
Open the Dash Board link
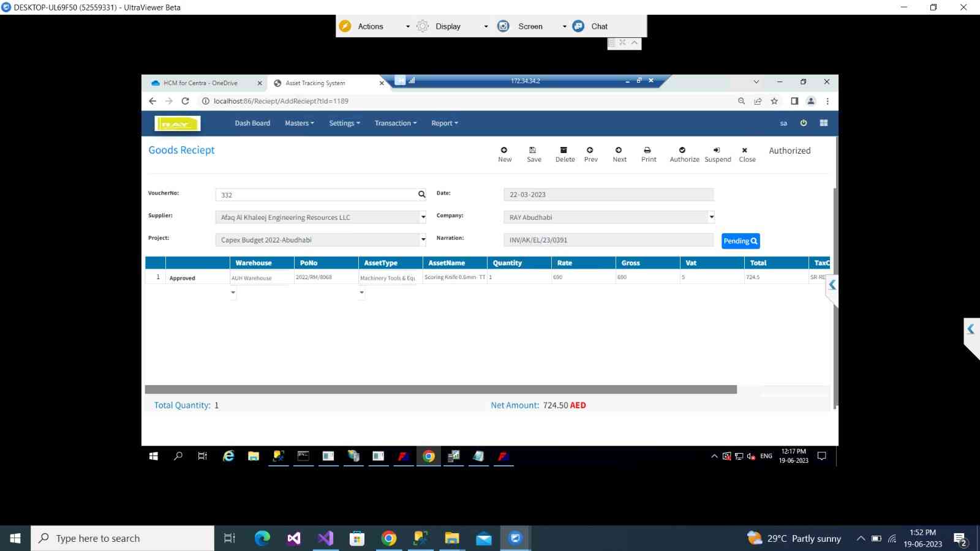(x=252, y=123)
